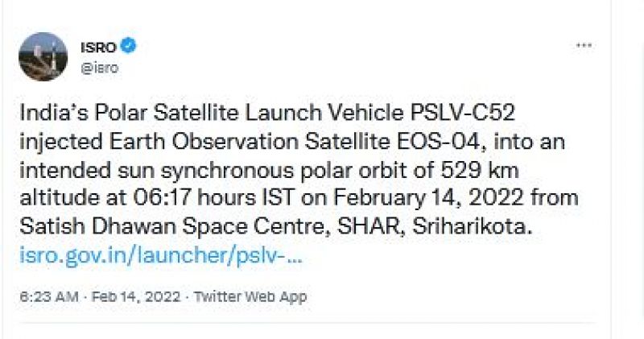Image resolution: width=644 pixels, height=339 pixels.
Task: Open the three-dot more options menu
Action: (x=584, y=46)
